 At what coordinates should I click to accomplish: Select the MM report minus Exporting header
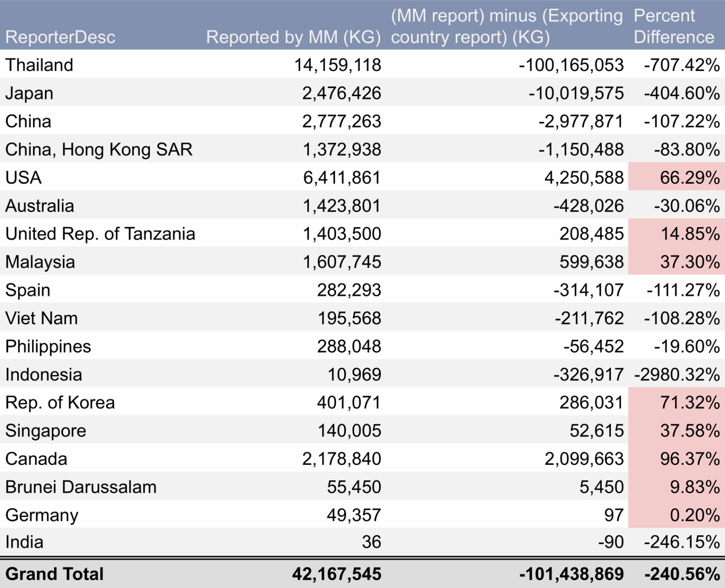(x=506, y=27)
